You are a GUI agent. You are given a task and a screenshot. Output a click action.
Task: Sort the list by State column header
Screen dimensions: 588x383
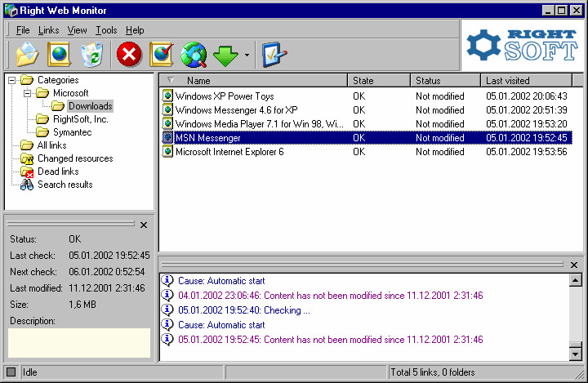tap(379, 80)
